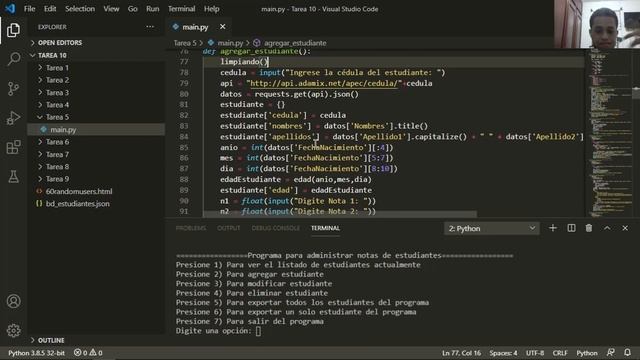Viewport: 640px width, 360px height.
Task: Expand the Tarea 1 folder
Action: pyautogui.click(x=57, y=68)
